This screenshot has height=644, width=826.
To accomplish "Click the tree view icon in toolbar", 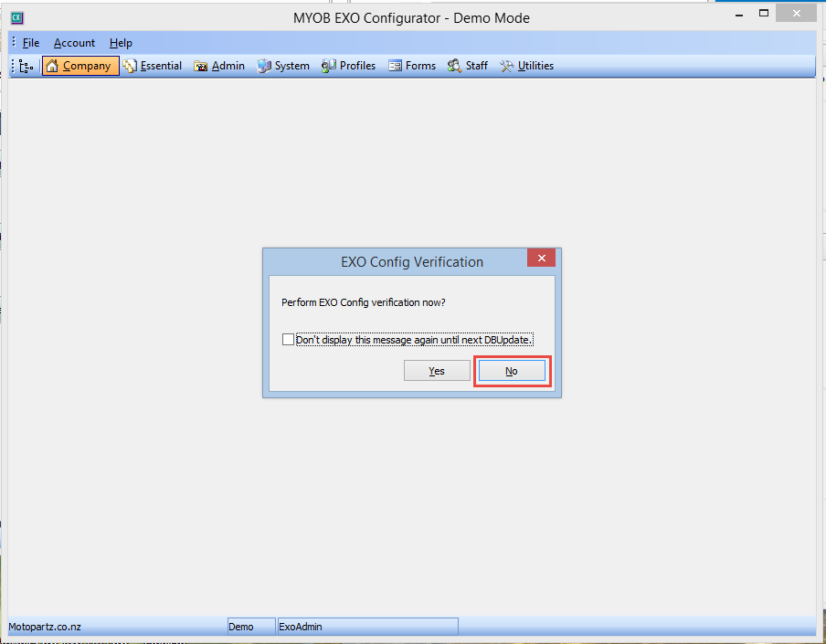I will point(26,67).
